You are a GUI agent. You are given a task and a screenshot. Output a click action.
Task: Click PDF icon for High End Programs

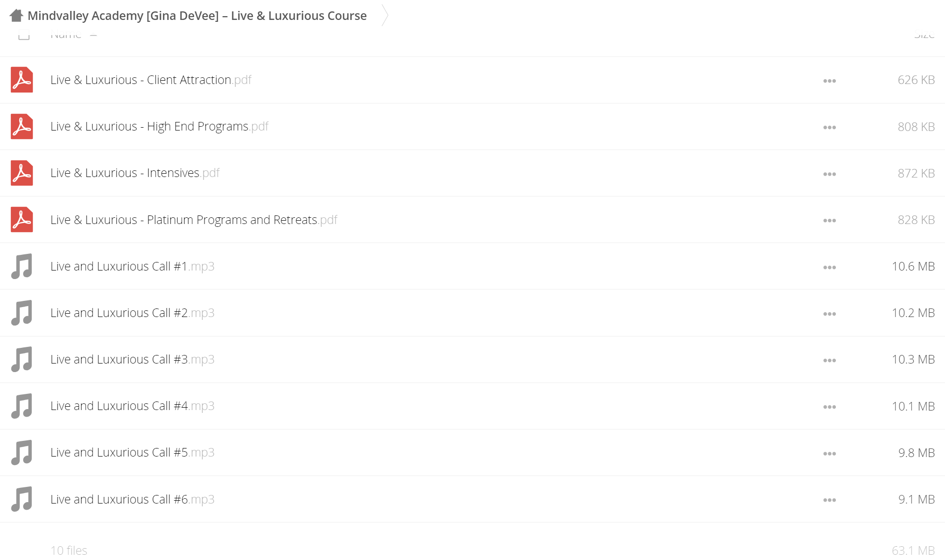pos(22,126)
